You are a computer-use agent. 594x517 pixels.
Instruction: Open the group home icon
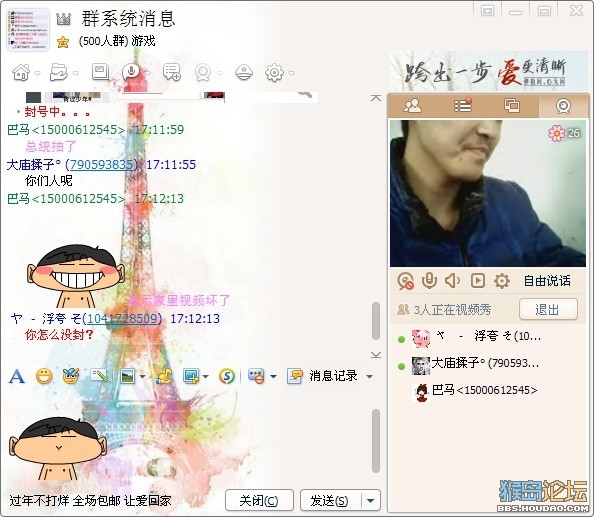[x=21, y=72]
